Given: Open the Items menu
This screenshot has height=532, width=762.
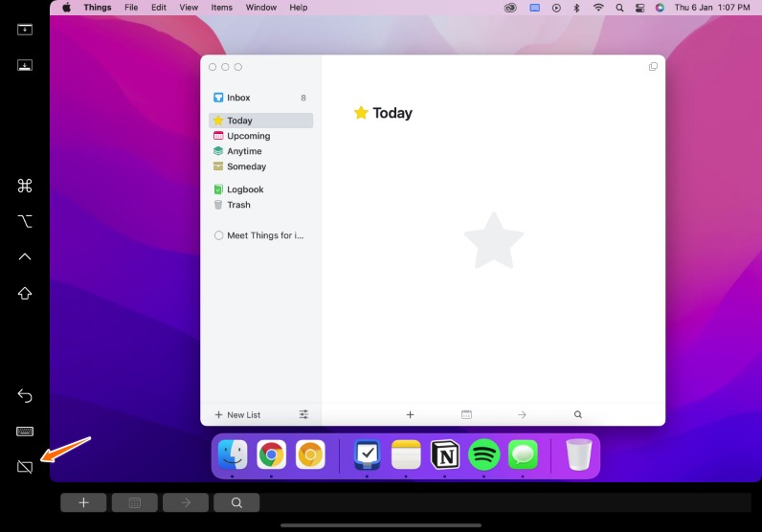Looking at the screenshot, I should point(221,8).
